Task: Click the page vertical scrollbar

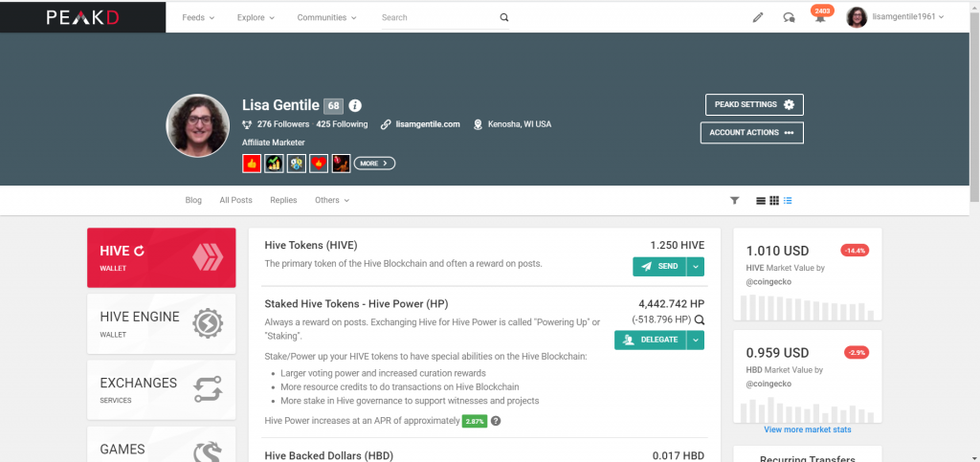Action: 974,106
